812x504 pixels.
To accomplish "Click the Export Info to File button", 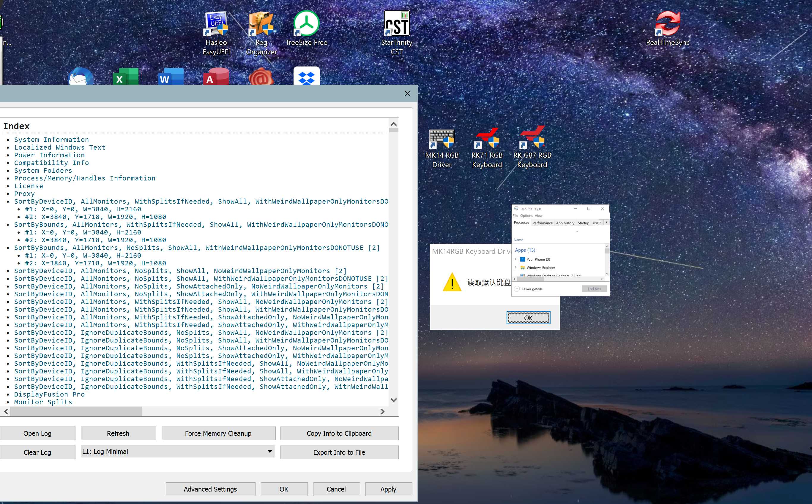I will coord(339,452).
